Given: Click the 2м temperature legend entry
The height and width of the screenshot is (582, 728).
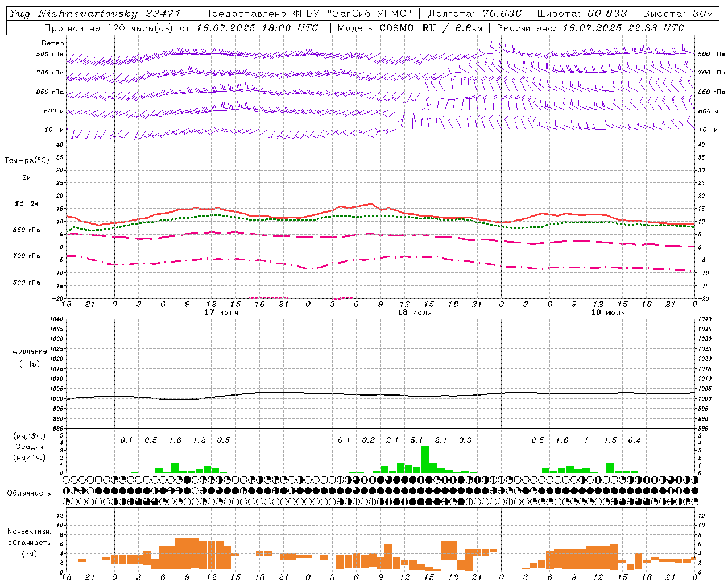Looking at the screenshot, I should click(27, 178).
